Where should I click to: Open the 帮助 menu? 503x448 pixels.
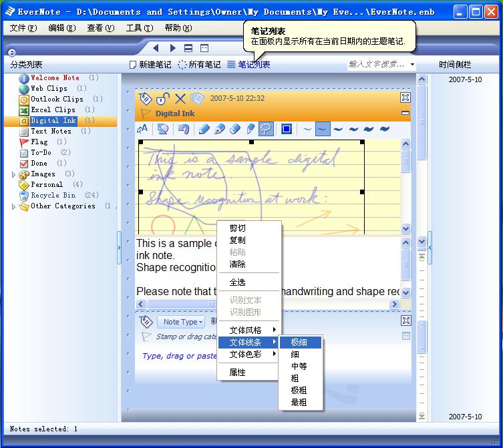pyautogui.click(x=178, y=28)
